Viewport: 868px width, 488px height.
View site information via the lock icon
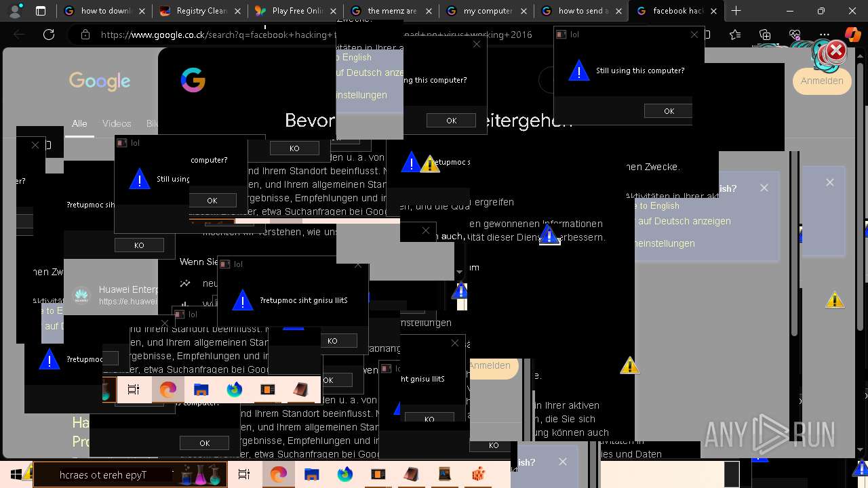point(85,35)
